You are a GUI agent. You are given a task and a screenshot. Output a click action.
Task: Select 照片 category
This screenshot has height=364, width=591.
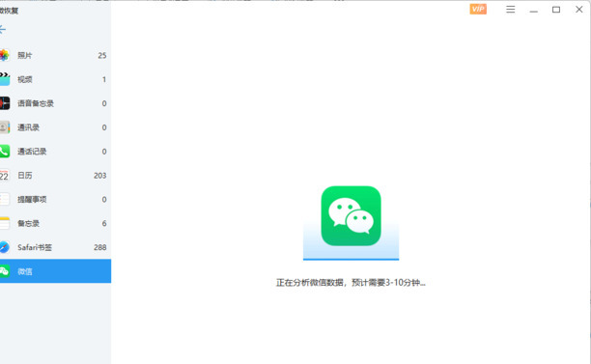(55, 55)
